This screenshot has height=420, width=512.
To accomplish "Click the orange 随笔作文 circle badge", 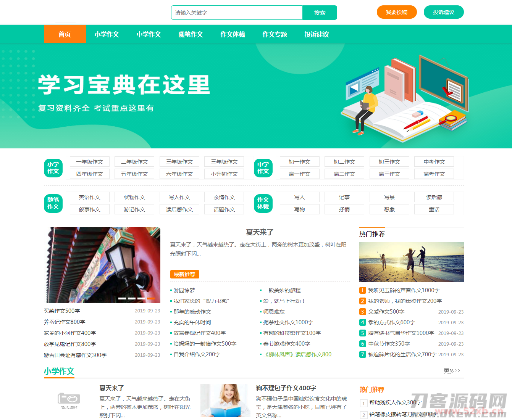I will tap(53, 203).
